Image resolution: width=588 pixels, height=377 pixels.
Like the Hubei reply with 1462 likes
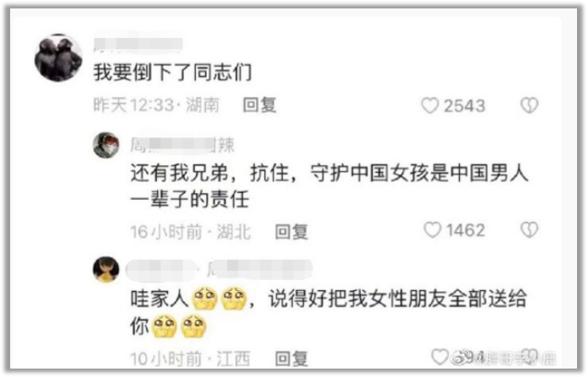coord(432,230)
